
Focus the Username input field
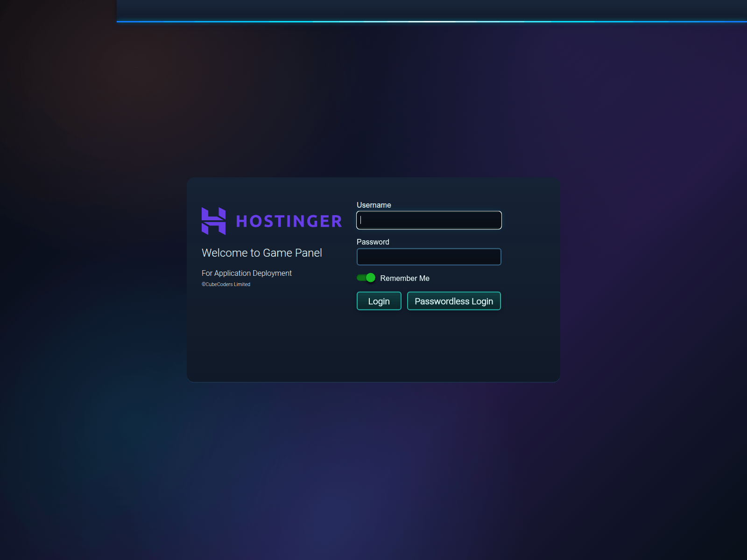tap(429, 220)
